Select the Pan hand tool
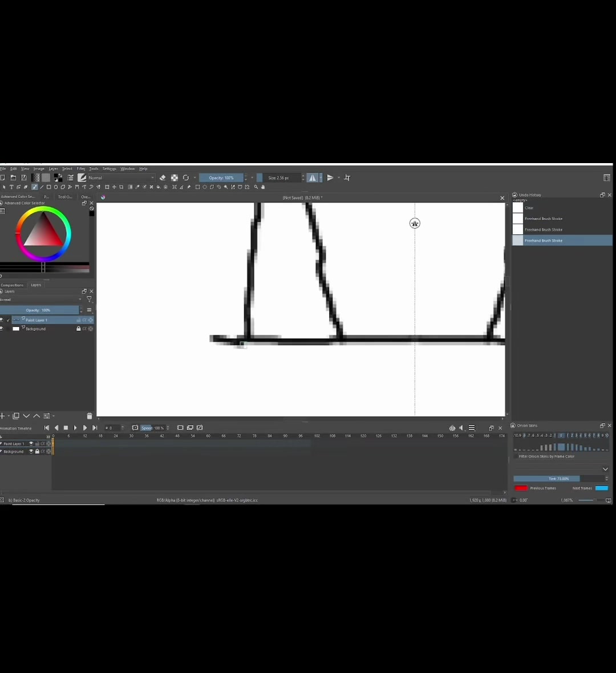This screenshot has width=616, height=673. coord(263,187)
